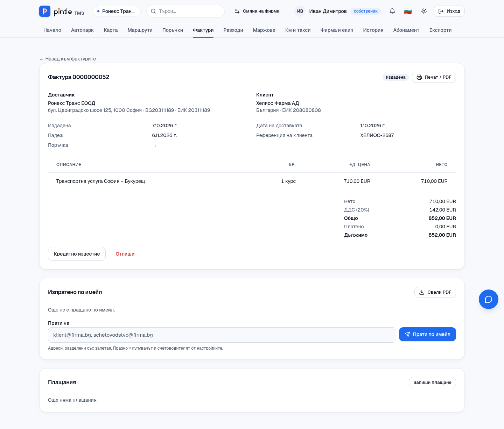
Task: Select the Абонамент tab
Action: [x=406, y=30]
